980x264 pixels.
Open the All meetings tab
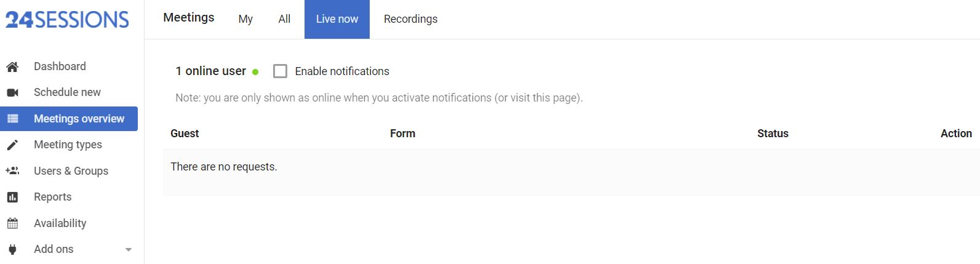(x=284, y=19)
